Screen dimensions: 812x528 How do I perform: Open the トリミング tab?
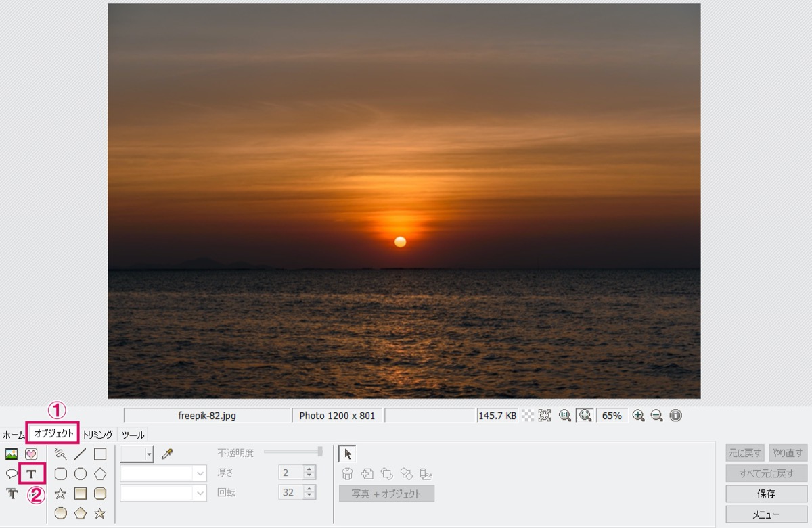pos(98,435)
